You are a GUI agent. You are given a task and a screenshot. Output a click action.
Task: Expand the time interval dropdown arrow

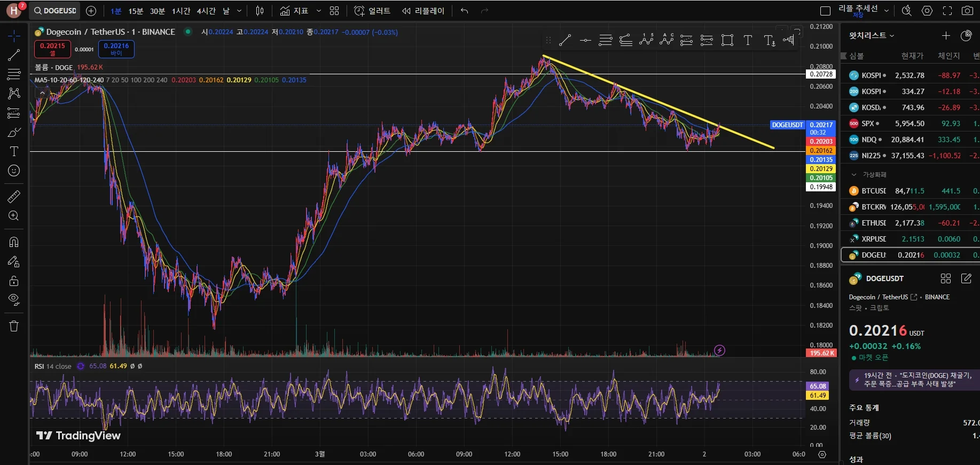tap(239, 11)
